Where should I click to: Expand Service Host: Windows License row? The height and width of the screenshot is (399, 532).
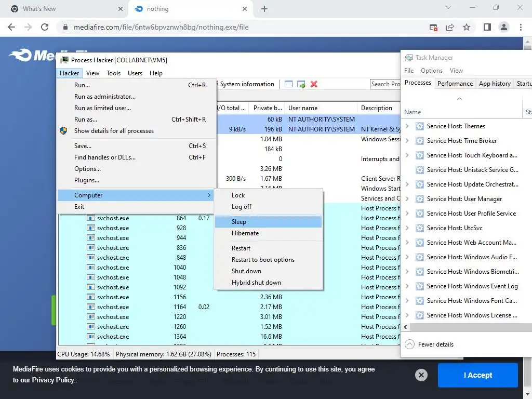(407, 315)
